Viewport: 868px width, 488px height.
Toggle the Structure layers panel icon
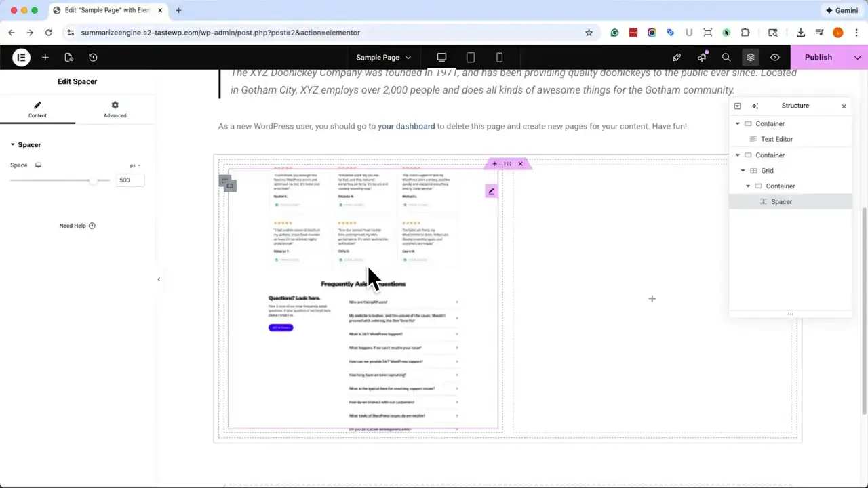[x=751, y=58]
